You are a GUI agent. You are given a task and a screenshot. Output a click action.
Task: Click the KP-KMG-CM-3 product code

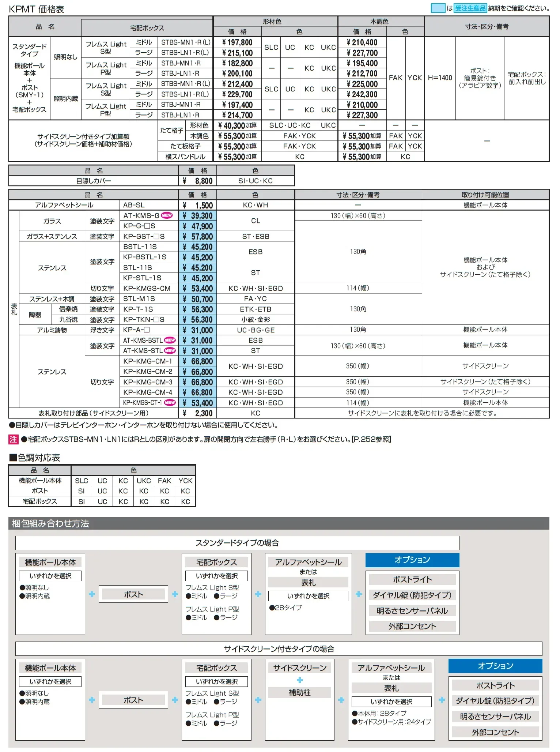(x=148, y=382)
